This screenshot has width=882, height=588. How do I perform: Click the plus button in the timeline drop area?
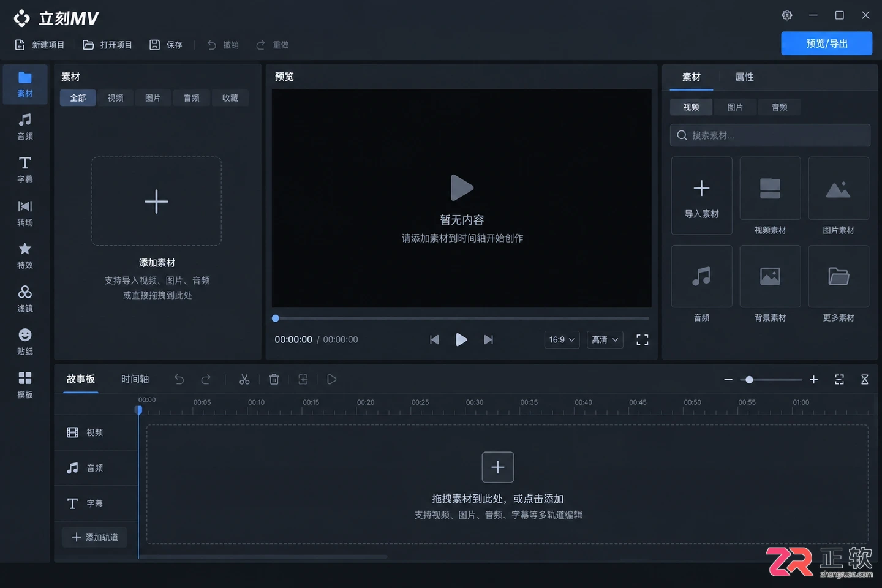498,467
